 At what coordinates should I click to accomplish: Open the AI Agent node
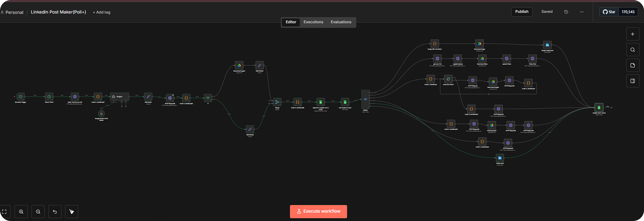tap(120, 97)
